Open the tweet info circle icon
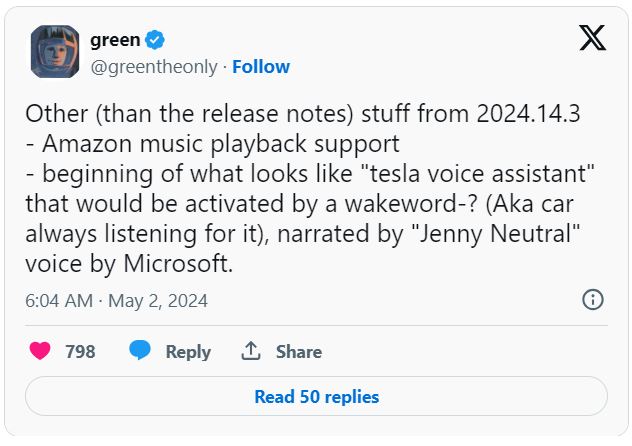Viewport: 632px width, 446px height. tap(592, 300)
